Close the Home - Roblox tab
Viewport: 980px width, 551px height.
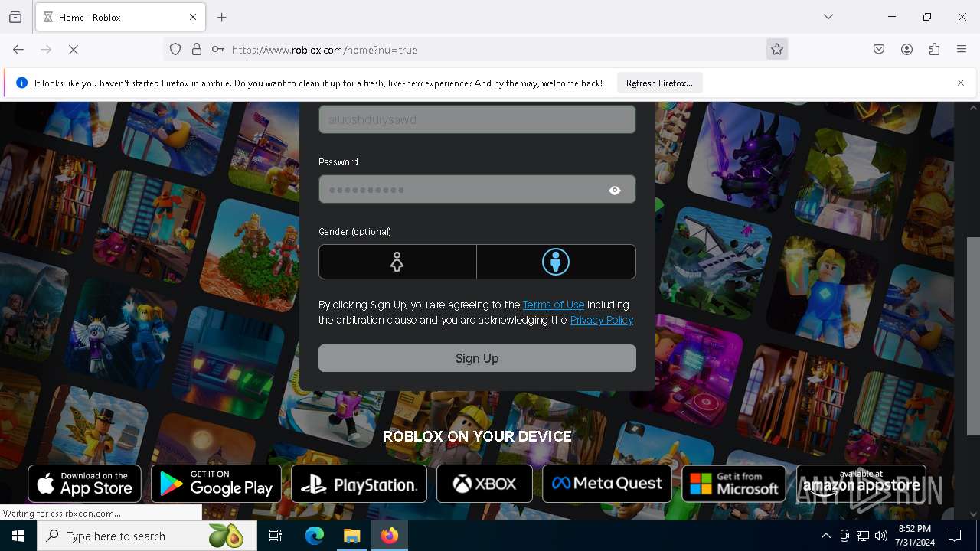(x=193, y=17)
